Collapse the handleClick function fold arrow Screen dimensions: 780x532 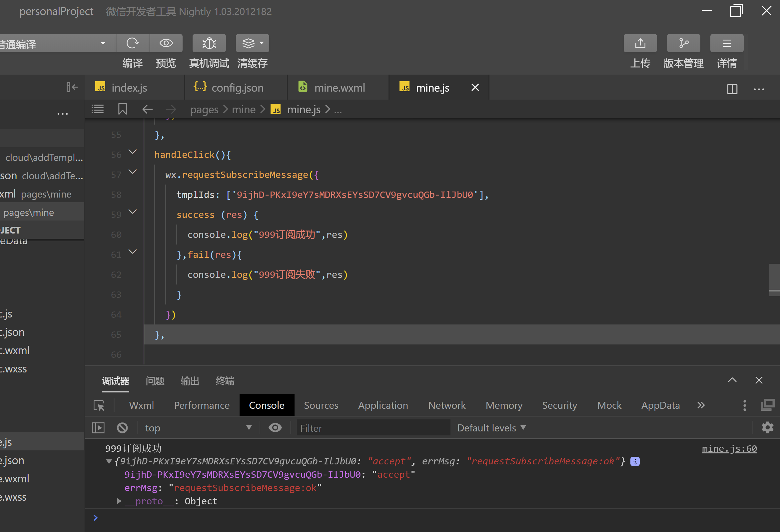point(133,152)
